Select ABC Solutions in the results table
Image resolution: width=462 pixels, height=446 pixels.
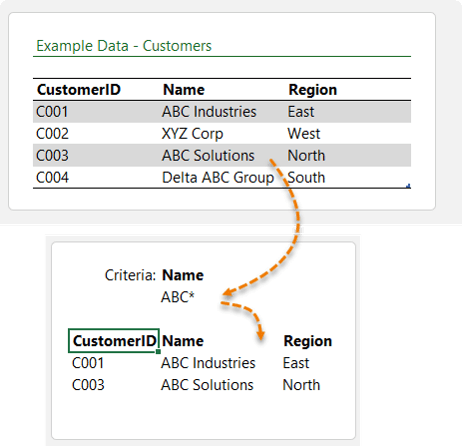[207, 385]
